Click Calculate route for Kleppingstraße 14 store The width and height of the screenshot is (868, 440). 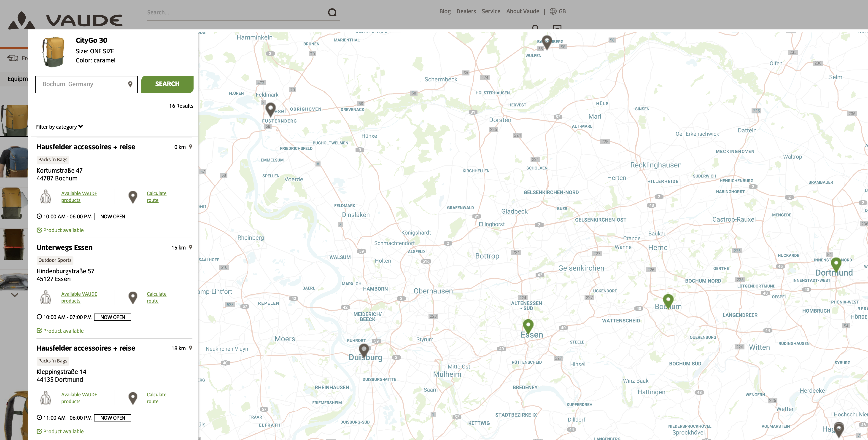(156, 398)
